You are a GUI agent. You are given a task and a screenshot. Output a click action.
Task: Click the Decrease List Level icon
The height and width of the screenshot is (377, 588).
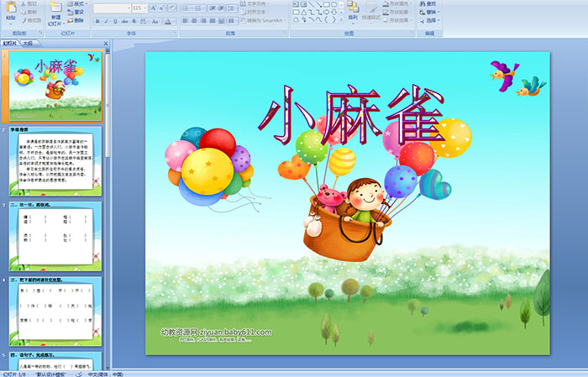(x=213, y=8)
